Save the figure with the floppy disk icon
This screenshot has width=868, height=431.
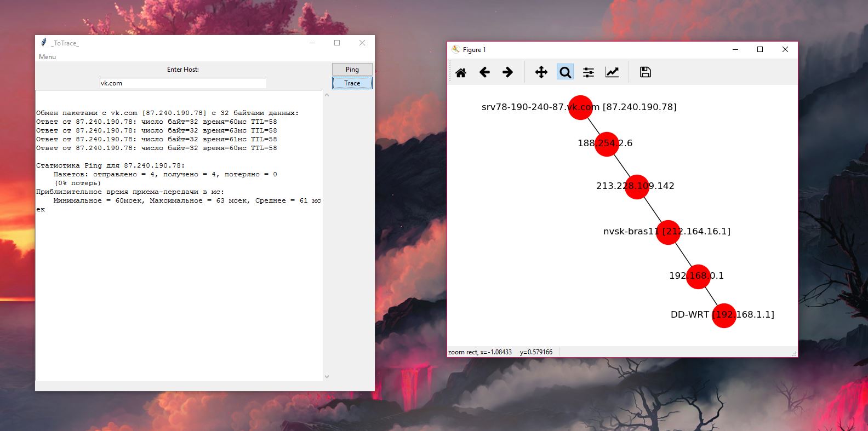coord(646,72)
